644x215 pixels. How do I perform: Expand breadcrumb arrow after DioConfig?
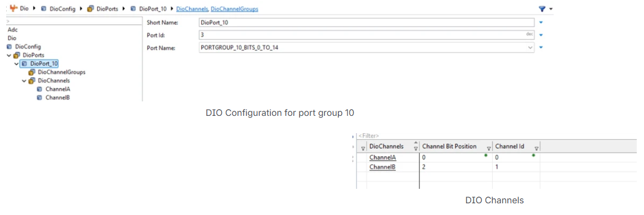click(x=81, y=8)
